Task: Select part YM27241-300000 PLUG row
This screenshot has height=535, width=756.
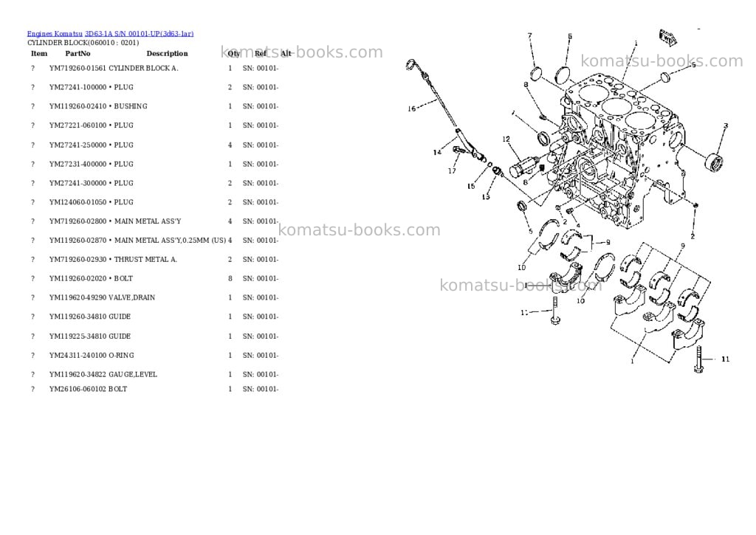Action: pos(155,183)
